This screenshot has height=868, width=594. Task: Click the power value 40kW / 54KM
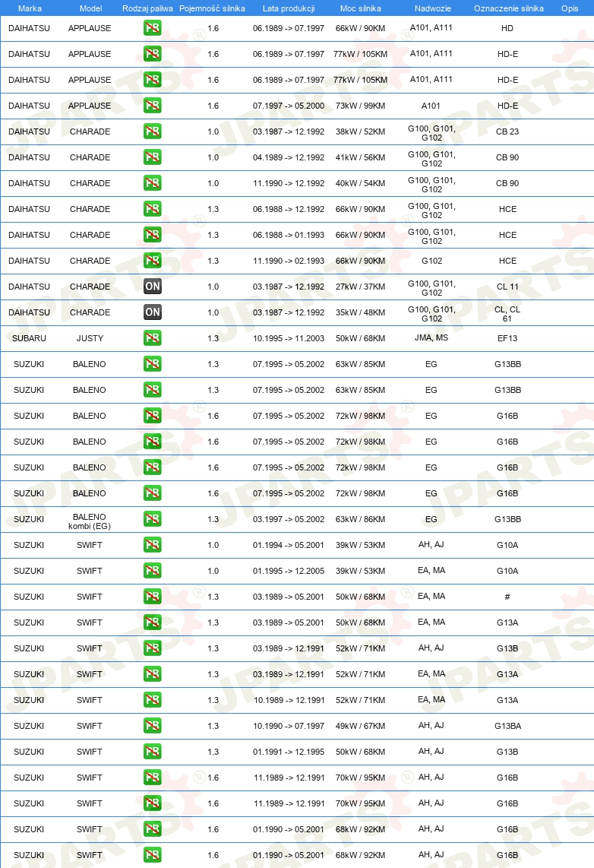[361, 183]
